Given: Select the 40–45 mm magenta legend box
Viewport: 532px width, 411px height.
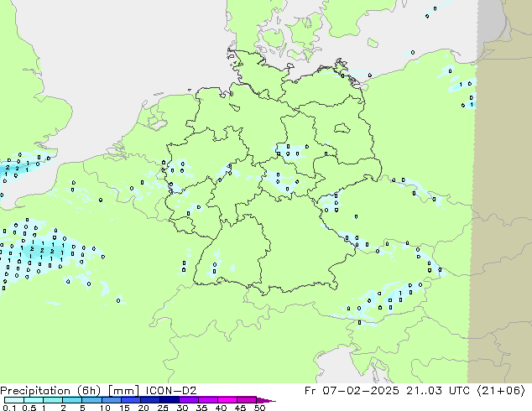Looking at the screenshot, I should tap(227, 400).
